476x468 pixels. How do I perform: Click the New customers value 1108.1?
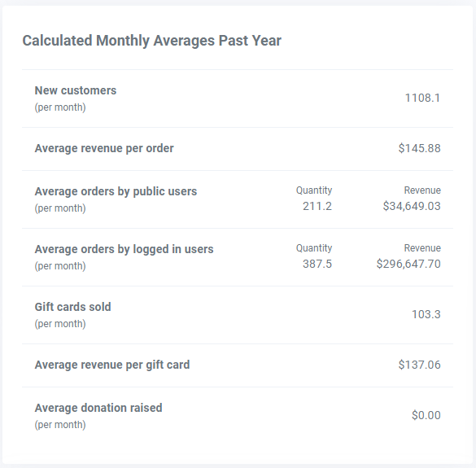pos(422,98)
